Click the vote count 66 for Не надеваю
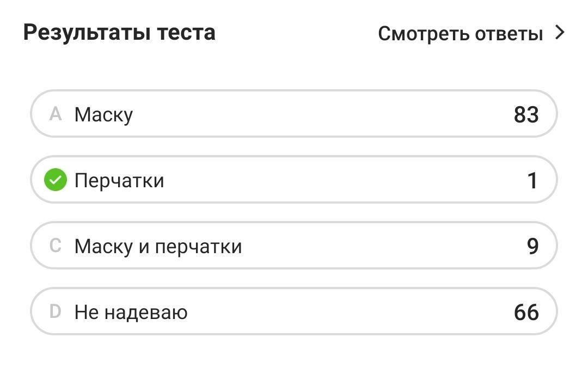Image resolution: width=588 pixels, height=368 pixels. coord(526,312)
